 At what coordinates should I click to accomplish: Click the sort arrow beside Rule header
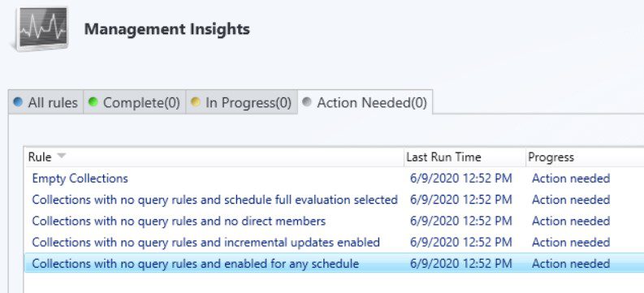click(x=61, y=156)
